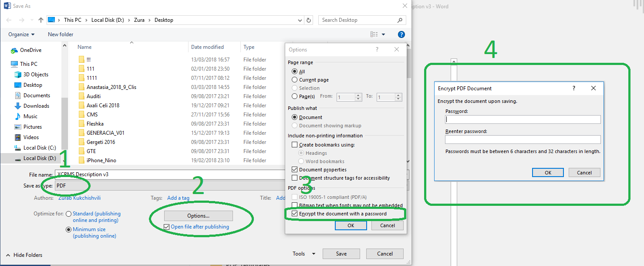Select 3D Objects in navigation pane
The width and height of the screenshot is (644, 266).
tap(36, 75)
